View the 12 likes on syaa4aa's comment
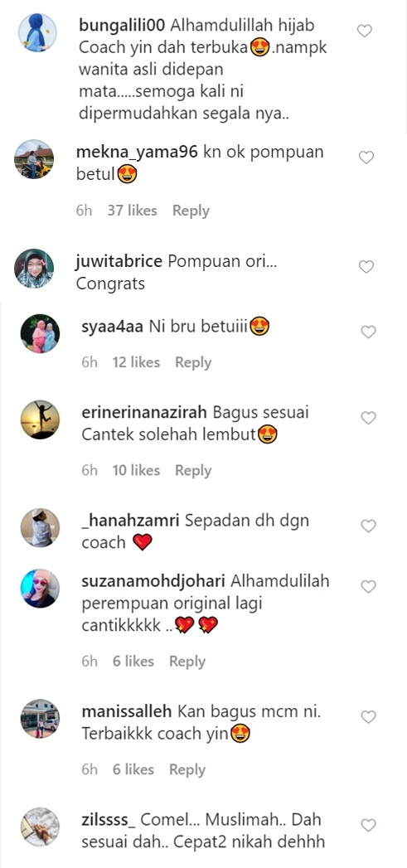 click(x=136, y=362)
